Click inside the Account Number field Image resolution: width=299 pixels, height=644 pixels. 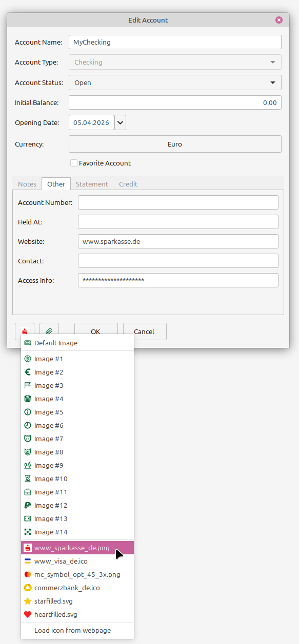[x=177, y=202]
